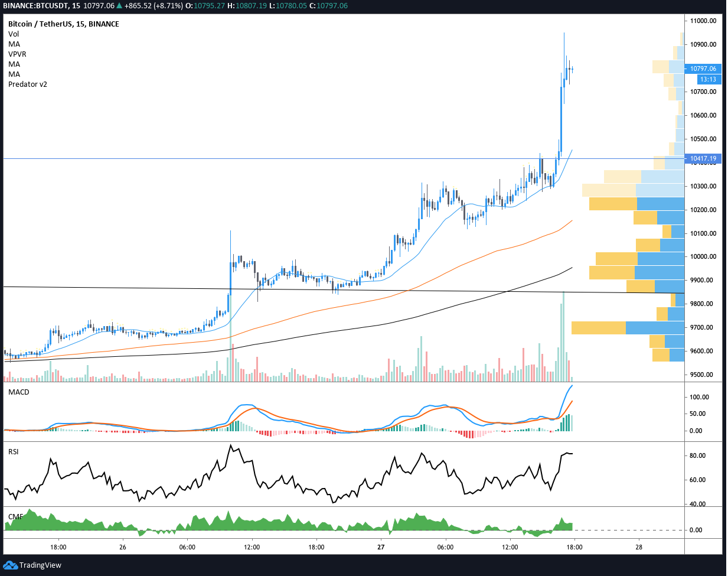The height and width of the screenshot is (576, 728).
Task: Select the Predator v2 indicator label
Action: point(28,84)
